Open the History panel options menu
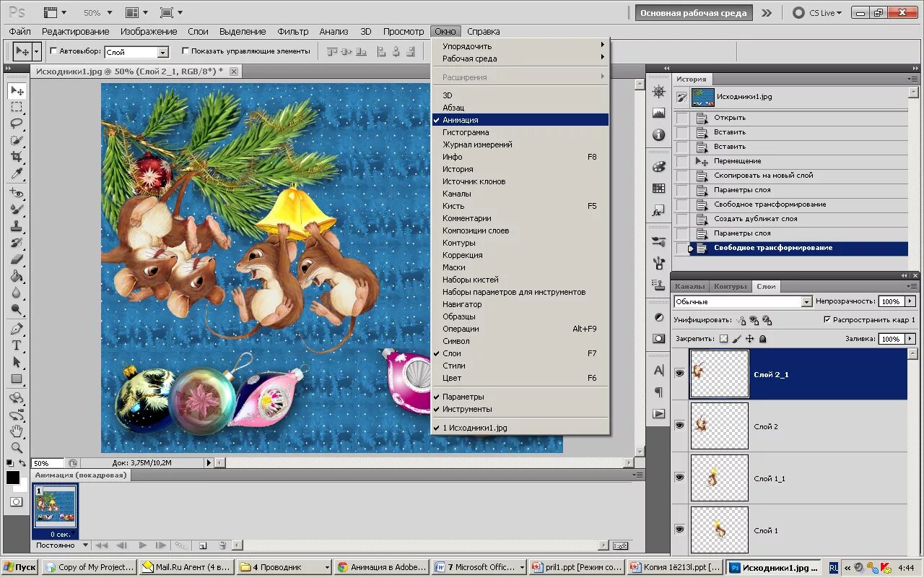Viewport: 924px width, 578px height. click(x=913, y=79)
